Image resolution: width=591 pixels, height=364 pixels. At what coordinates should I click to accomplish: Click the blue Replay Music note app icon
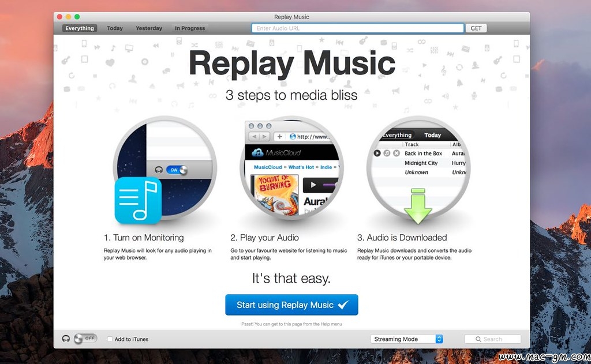(x=138, y=201)
